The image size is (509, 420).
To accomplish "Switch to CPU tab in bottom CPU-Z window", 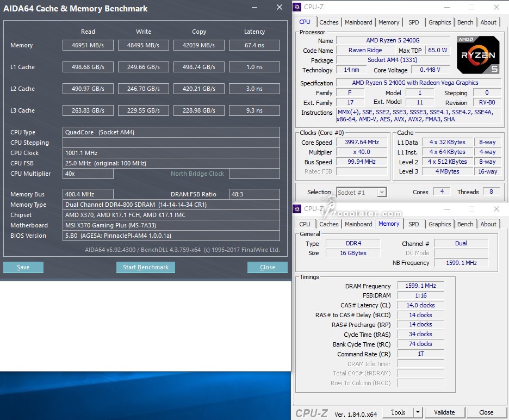I will [x=305, y=224].
